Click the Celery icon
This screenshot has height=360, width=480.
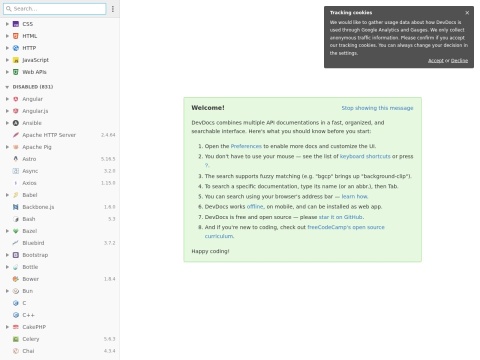pos(16,339)
